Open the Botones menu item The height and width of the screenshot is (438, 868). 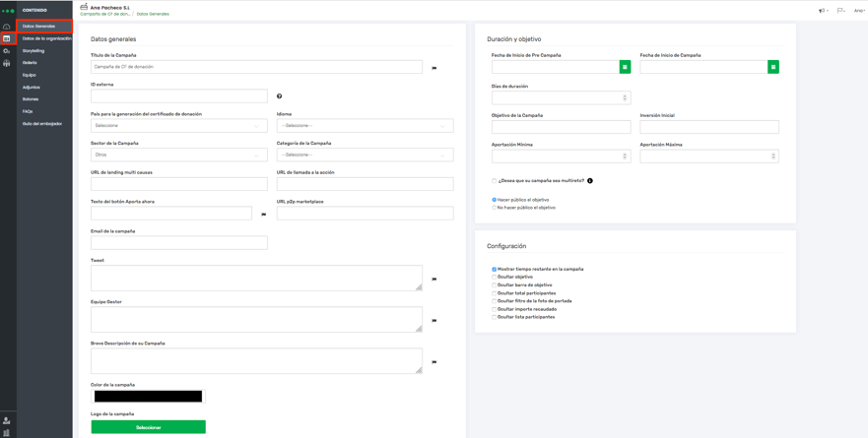pos(31,99)
